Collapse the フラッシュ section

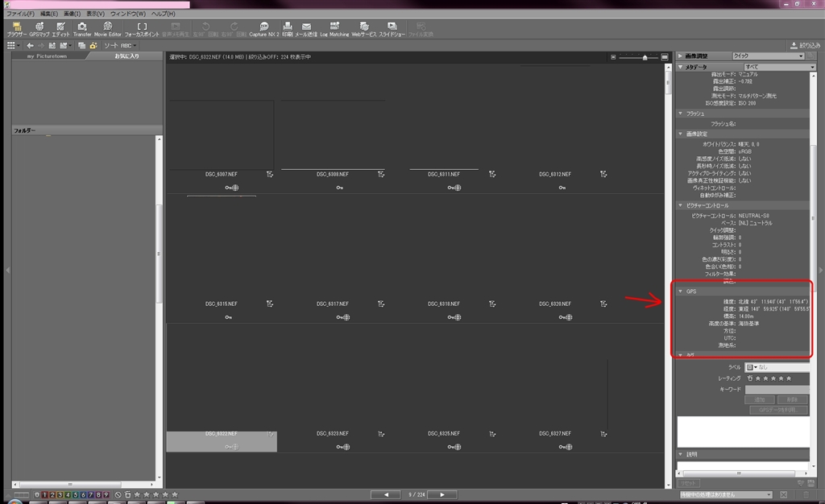point(680,114)
